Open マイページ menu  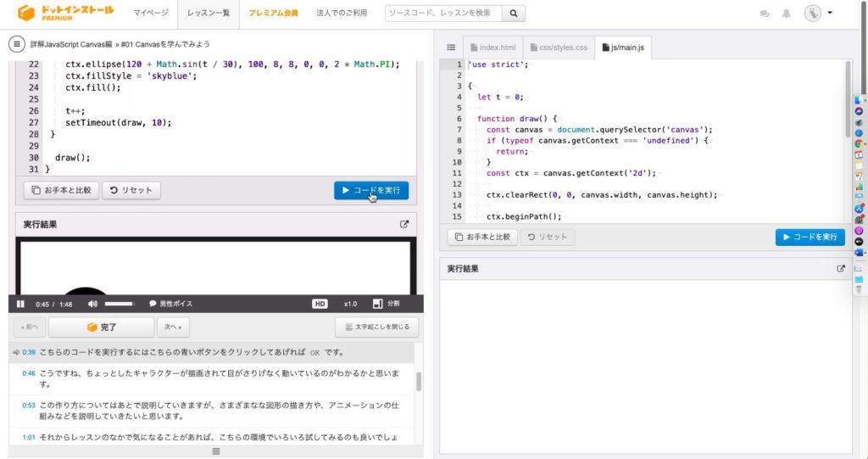pos(151,13)
